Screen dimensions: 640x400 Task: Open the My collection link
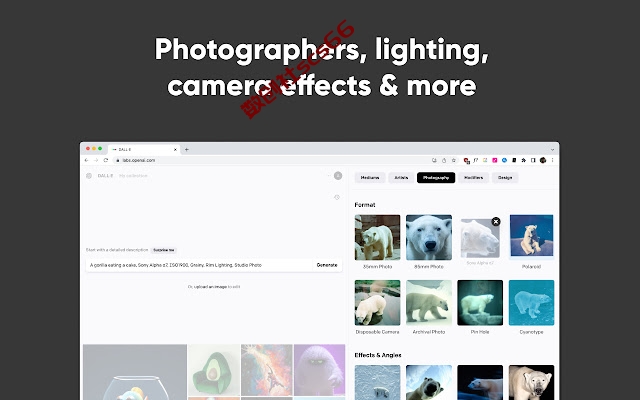point(133,176)
